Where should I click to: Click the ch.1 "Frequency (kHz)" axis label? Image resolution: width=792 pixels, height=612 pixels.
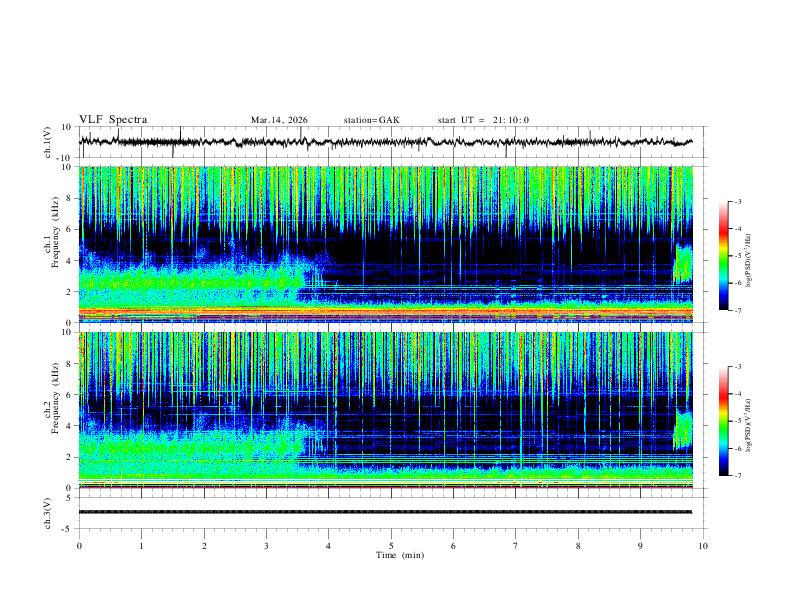pyautogui.click(x=55, y=232)
